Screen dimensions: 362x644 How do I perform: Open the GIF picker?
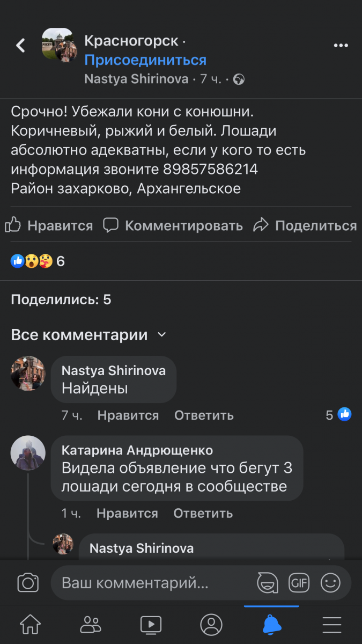click(299, 583)
